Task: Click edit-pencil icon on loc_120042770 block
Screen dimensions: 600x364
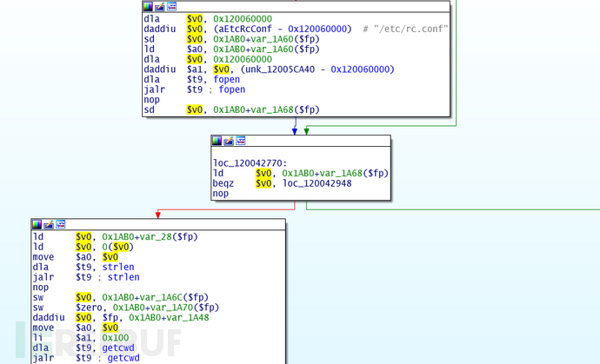Action: pyautogui.click(x=229, y=141)
